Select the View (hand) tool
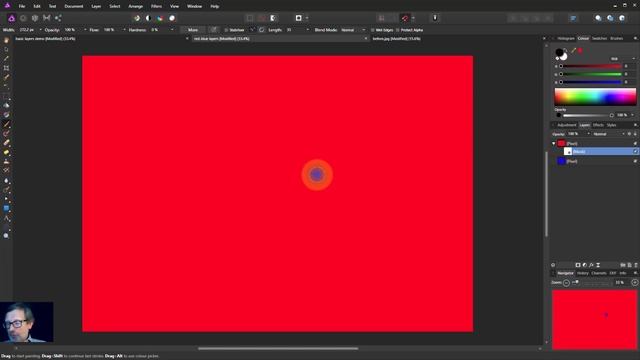Viewport: 640px width, 360px height. [x=6, y=40]
